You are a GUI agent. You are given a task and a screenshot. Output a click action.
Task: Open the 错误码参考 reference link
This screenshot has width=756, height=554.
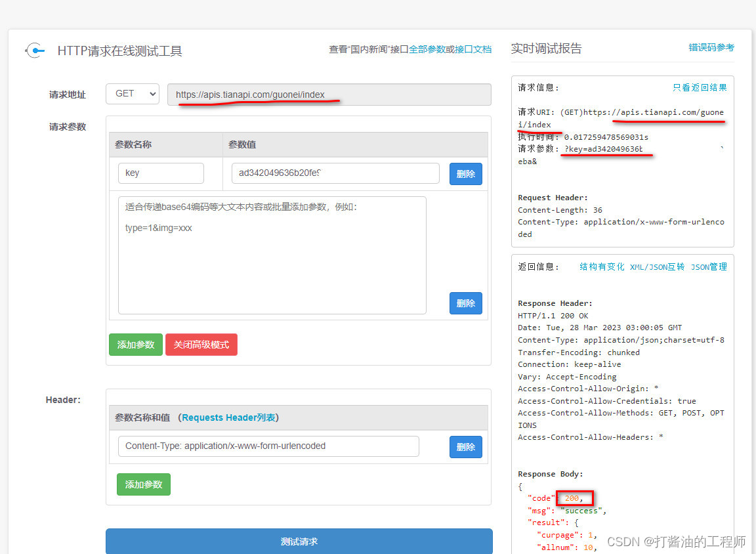coord(711,47)
